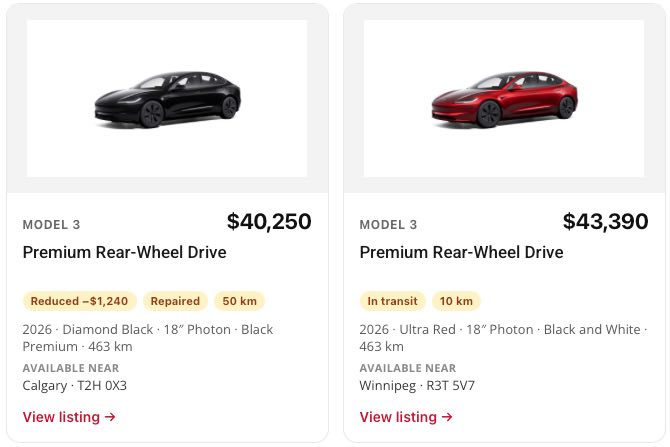Click the 10 km badge
This screenshot has height=447, width=670.
point(456,301)
